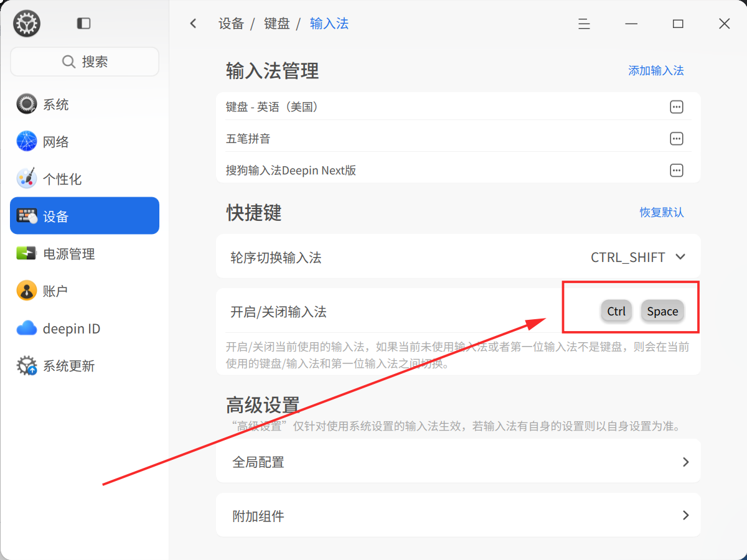
Task: Click 设备 in the breadcrumb
Action: 231,24
